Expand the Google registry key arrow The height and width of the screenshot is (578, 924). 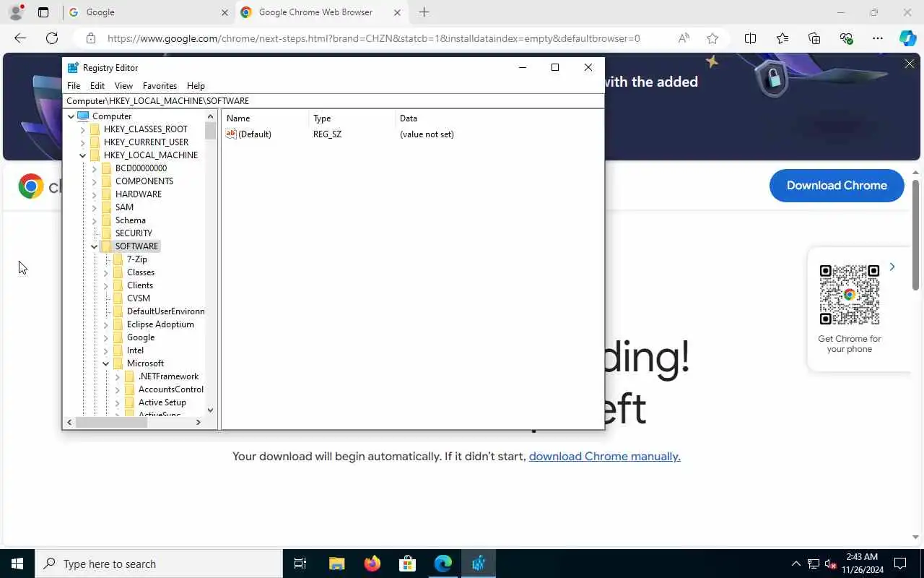105,337
